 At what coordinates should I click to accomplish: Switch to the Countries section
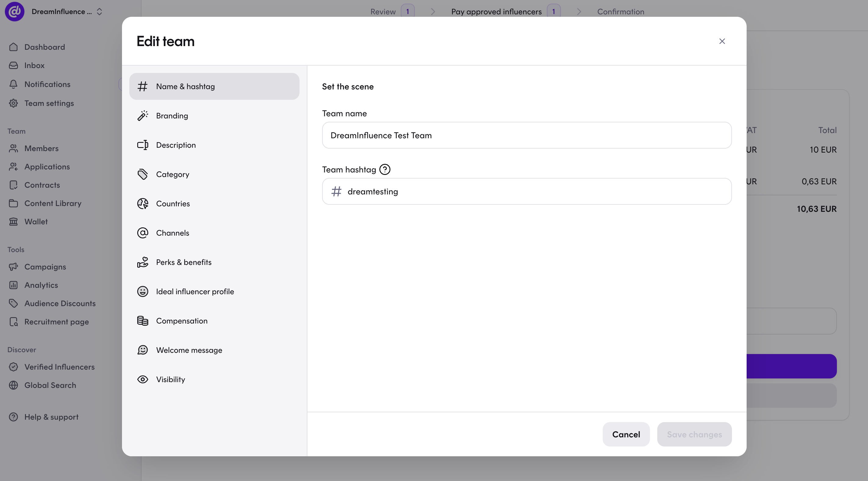[x=214, y=203]
